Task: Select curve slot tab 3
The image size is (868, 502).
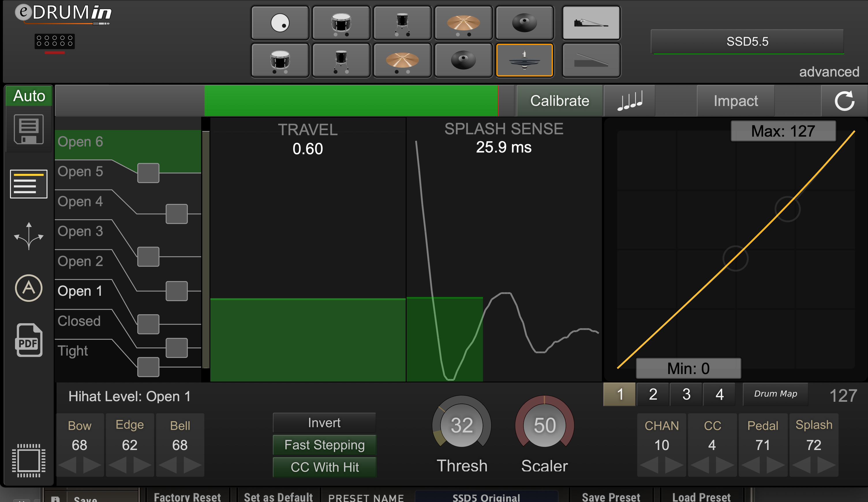Action: tap(686, 394)
